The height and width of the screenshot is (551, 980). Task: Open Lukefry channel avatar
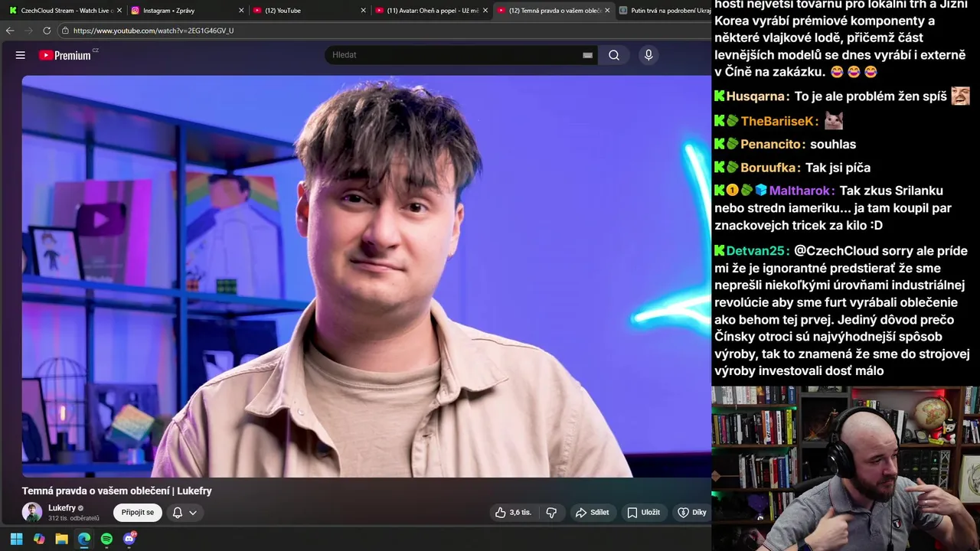[32, 513]
